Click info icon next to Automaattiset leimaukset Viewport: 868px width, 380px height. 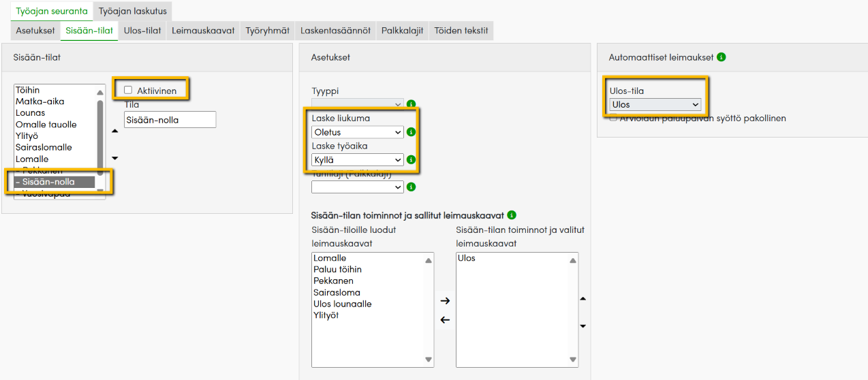(x=722, y=57)
